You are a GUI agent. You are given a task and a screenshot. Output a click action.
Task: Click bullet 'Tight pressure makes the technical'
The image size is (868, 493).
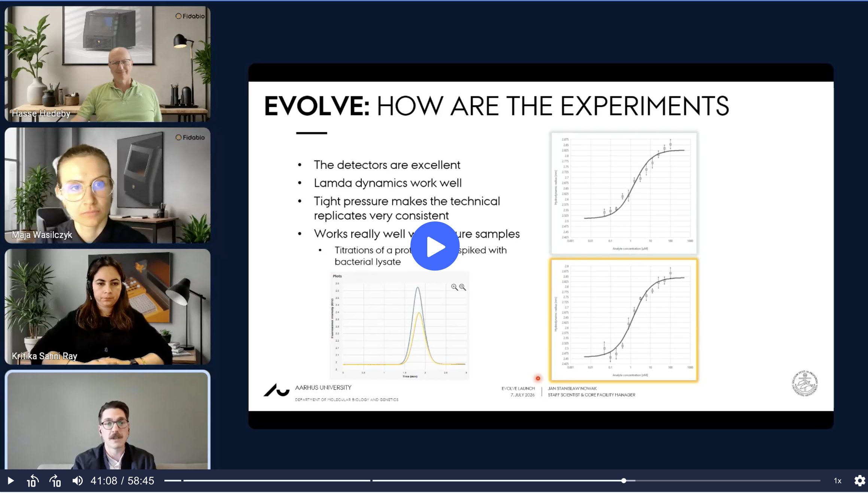(407, 201)
